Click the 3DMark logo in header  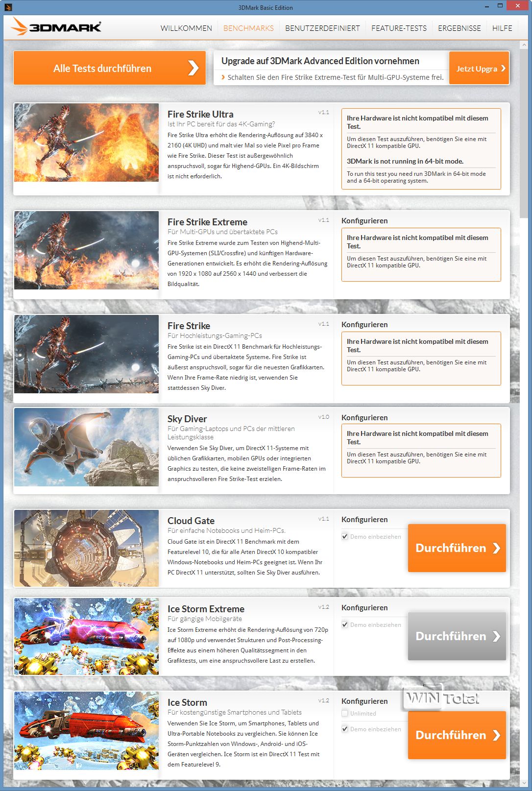pos(57,27)
